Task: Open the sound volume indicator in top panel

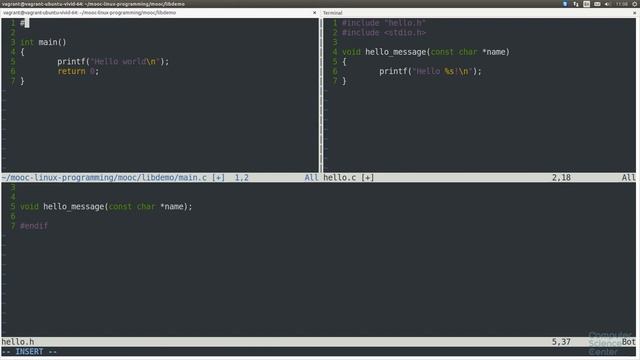Action: (x=607, y=4)
